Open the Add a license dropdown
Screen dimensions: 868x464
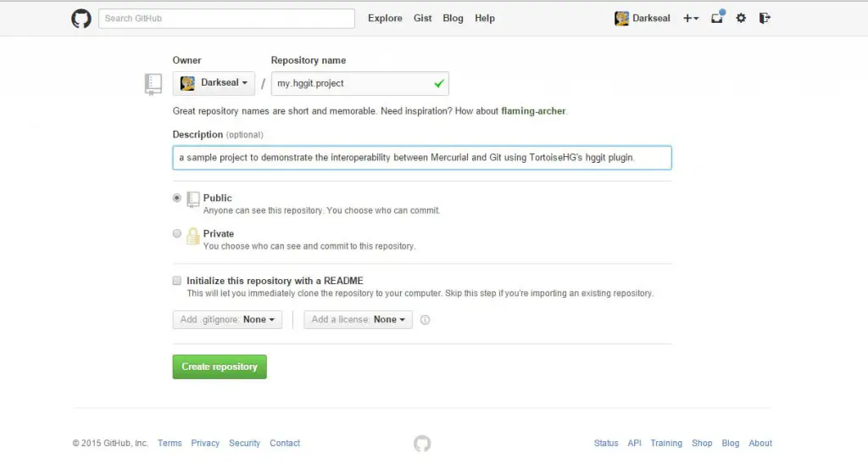pos(358,320)
